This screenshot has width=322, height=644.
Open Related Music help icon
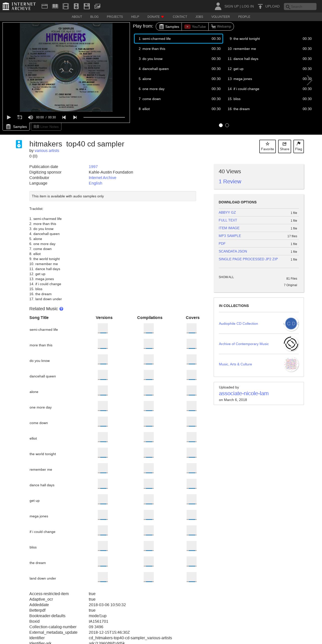pos(61,309)
